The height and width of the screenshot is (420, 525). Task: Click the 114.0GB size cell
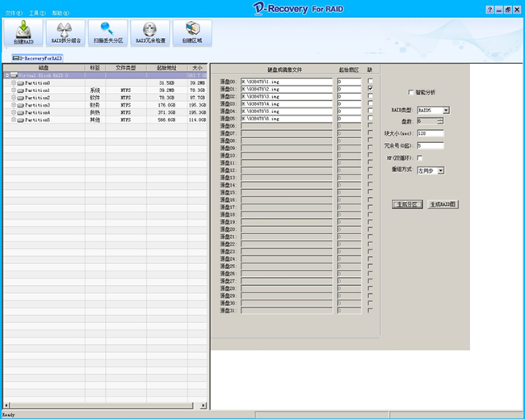click(198, 120)
